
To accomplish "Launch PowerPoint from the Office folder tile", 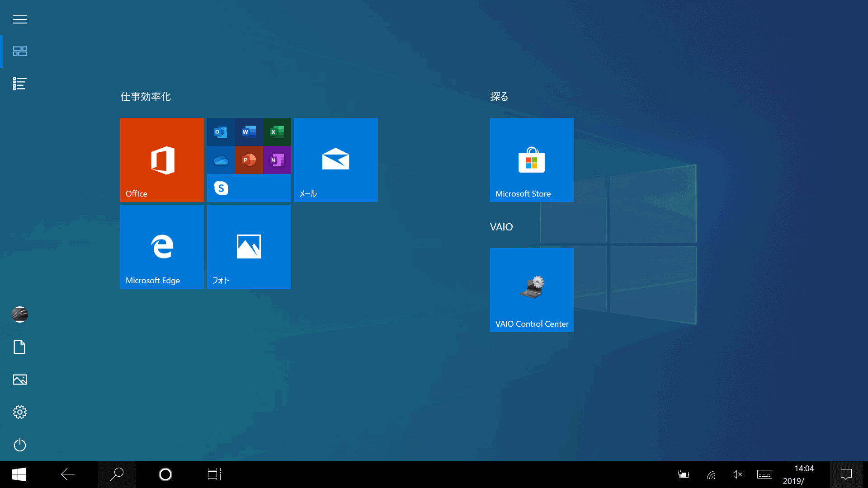I will click(249, 160).
